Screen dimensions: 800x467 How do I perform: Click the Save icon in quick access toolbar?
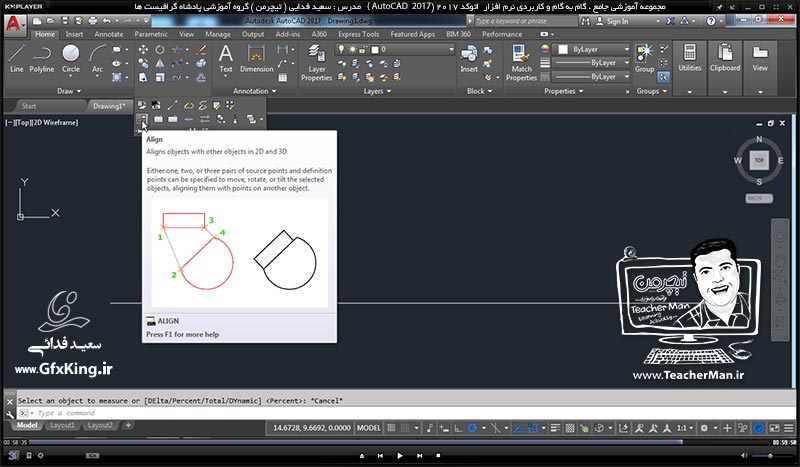[65, 21]
